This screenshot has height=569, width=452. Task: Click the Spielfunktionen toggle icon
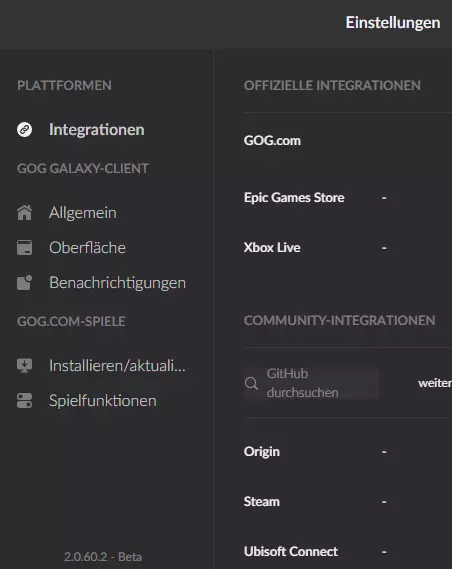(24, 401)
